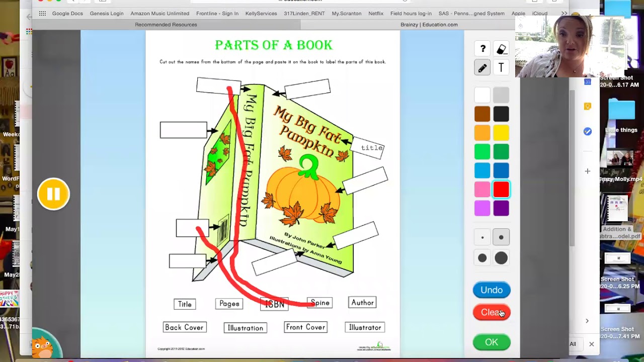Screen dimensions: 644x362
Task: Click the red Clear button
Action: tap(492, 312)
